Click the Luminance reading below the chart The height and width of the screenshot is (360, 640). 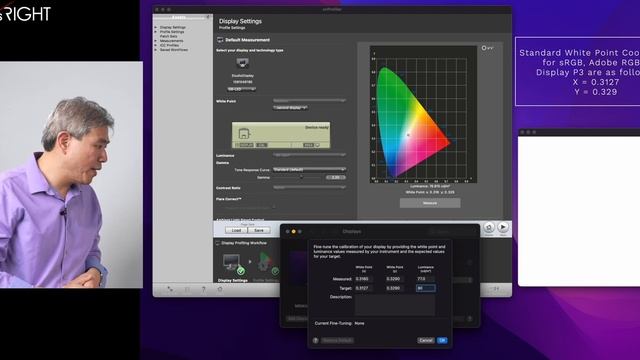pos(430,186)
